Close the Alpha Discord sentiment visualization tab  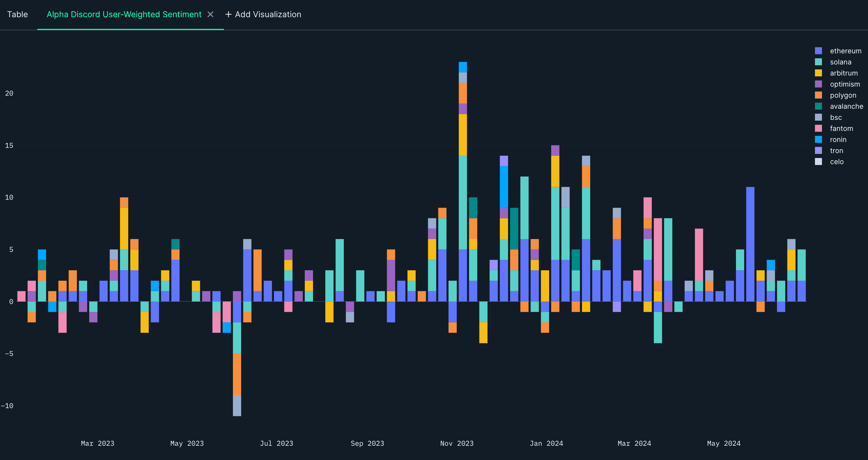pos(210,15)
